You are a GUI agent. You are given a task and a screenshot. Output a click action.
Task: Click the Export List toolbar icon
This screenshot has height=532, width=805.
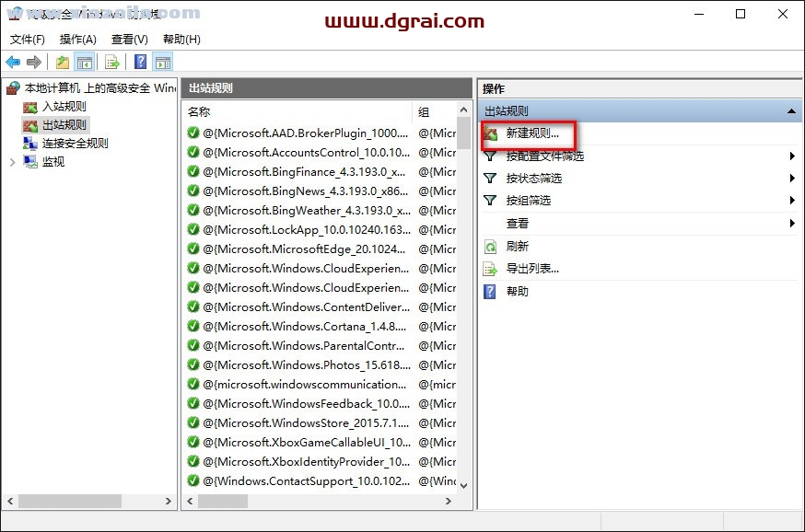pos(112,62)
